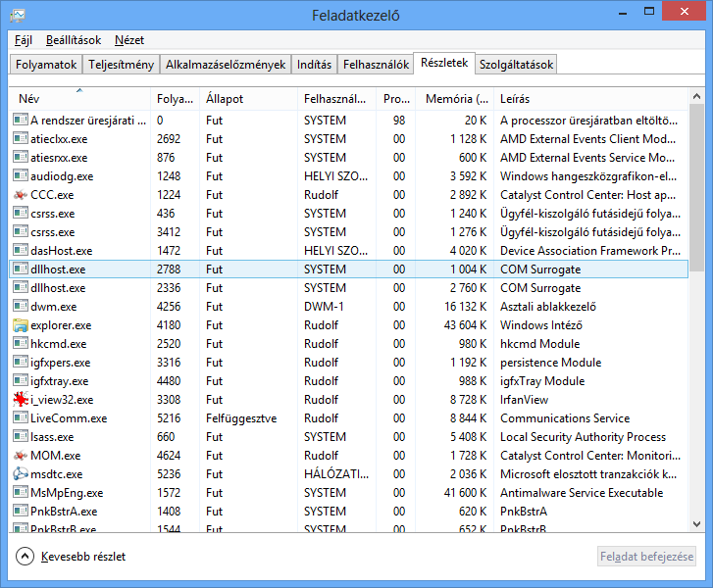Open the Nézet menu
Viewport: 713px width, 588px height.
pyautogui.click(x=129, y=40)
